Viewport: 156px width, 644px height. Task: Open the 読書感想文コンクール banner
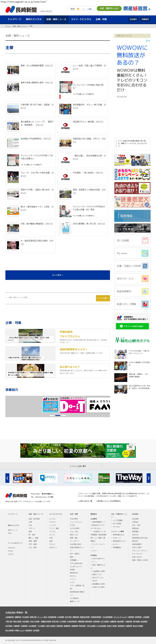coord(132,202)
